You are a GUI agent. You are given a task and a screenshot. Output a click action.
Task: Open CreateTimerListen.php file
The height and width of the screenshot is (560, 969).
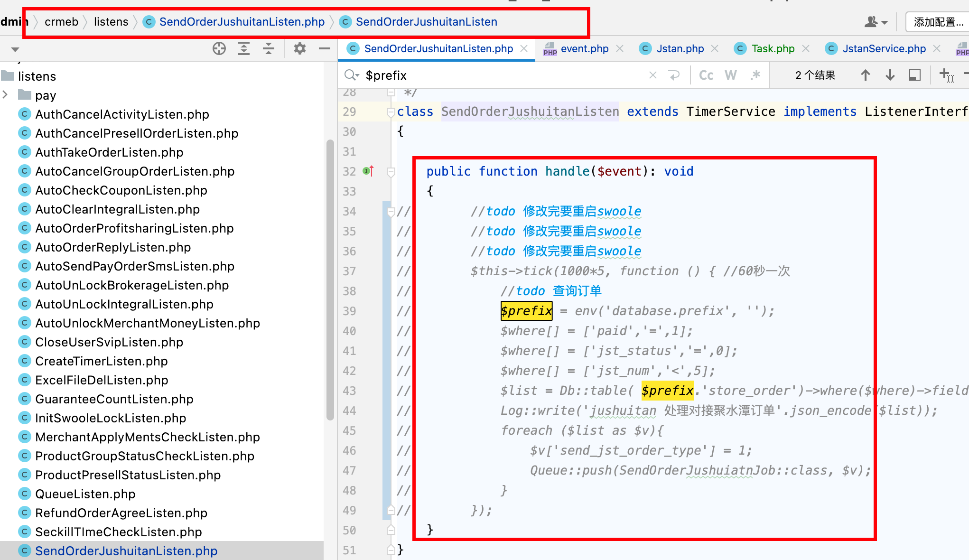tap(102, 361)
